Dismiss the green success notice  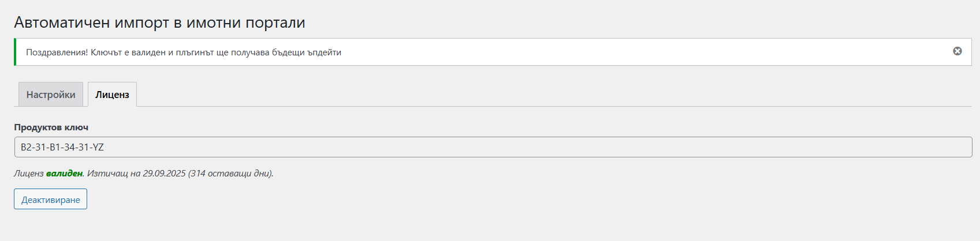957,51
